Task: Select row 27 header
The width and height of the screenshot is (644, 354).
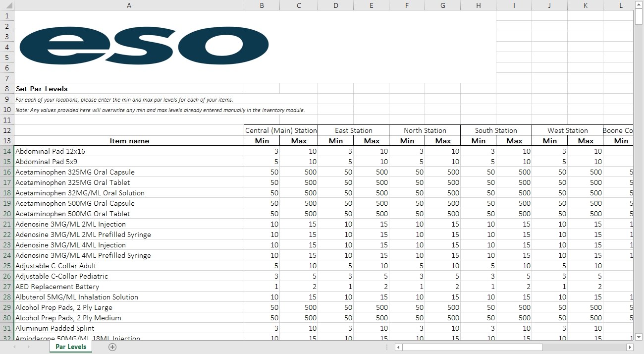Action: click(7, 287)
